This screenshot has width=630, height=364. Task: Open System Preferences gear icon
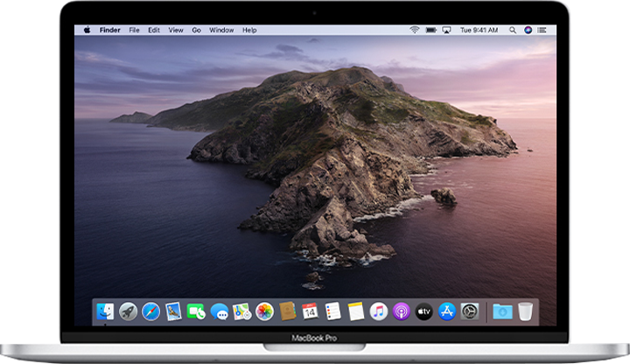[470, 311]
